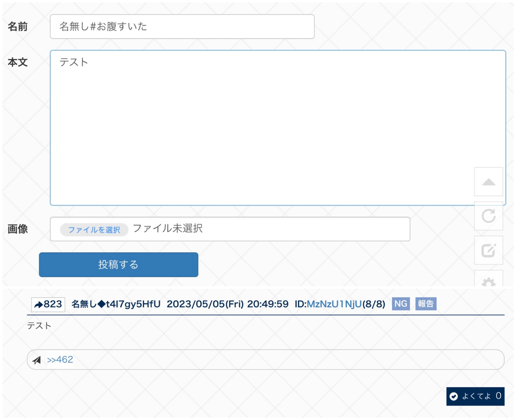Click checkmark icon in よくてよ button
The width and height of the screenshot is (516, 420).
454,396
